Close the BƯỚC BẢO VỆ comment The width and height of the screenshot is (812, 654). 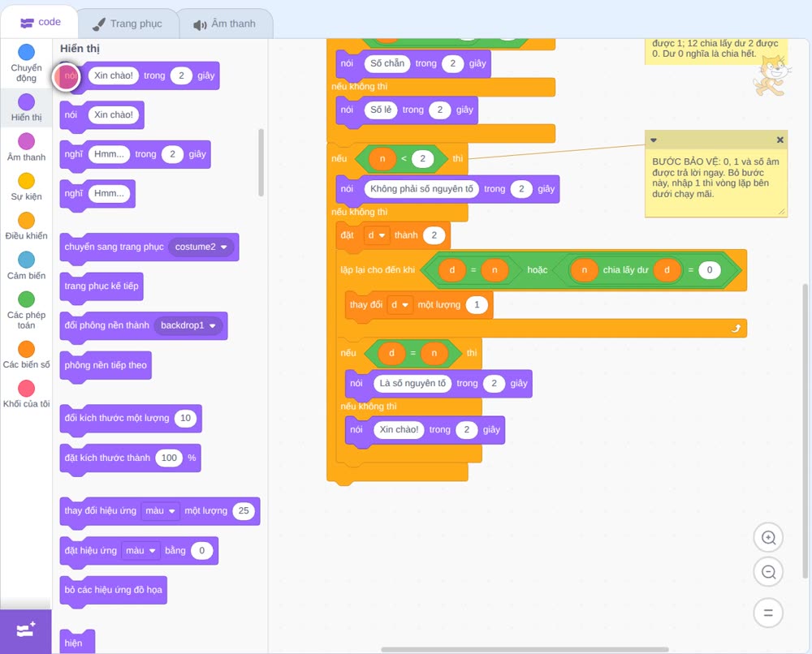(x=780, y=140)
